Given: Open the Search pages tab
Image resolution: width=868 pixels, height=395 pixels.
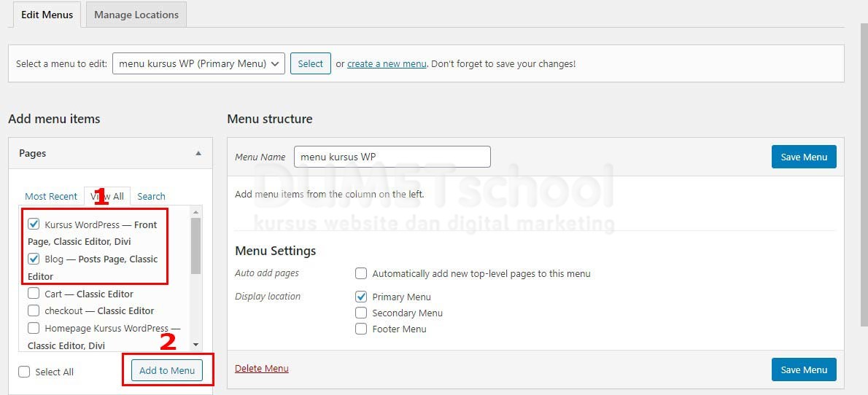Looking at the screenshot, I should coord(151,196).
